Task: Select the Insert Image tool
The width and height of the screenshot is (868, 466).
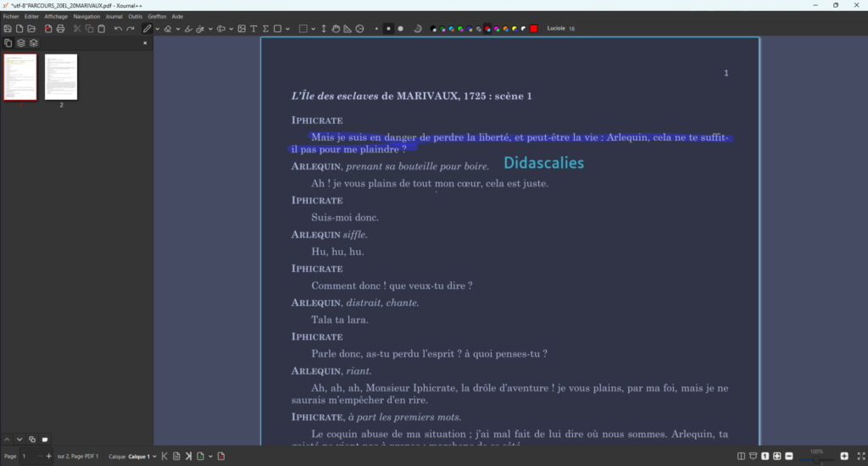Action: coord(242,29)
